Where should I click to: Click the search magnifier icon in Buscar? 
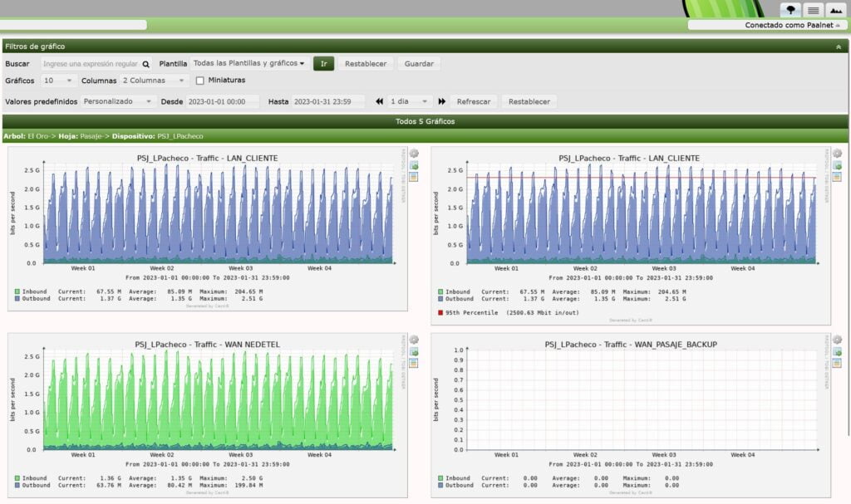point(146,63)
